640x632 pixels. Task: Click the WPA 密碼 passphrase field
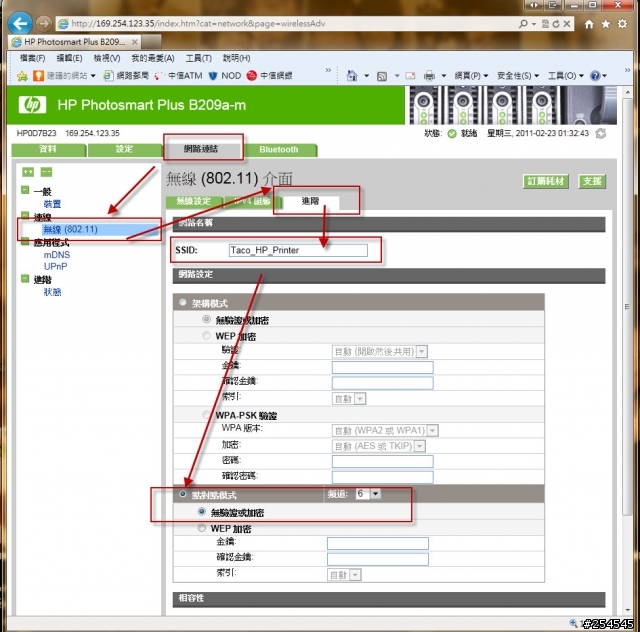(382, 461)
